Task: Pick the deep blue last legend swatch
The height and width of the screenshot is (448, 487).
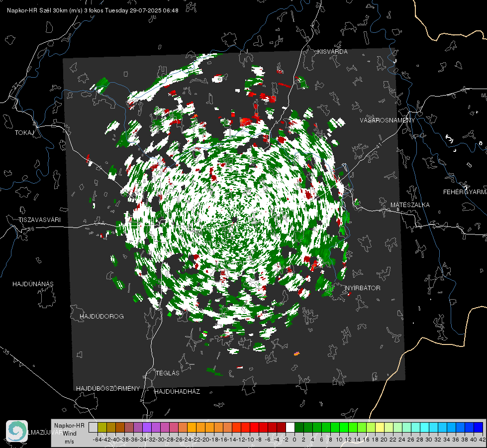Action: [x=479, y=427]
